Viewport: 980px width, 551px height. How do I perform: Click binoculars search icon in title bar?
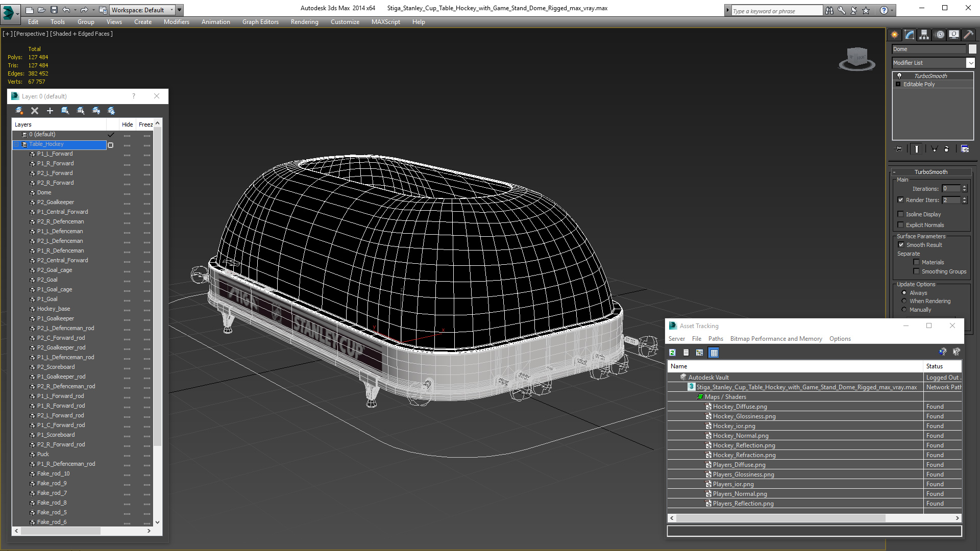(829, 10)
